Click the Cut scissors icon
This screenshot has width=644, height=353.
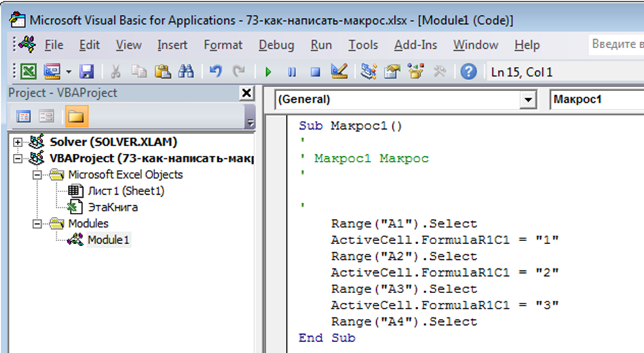pos(116,72)
